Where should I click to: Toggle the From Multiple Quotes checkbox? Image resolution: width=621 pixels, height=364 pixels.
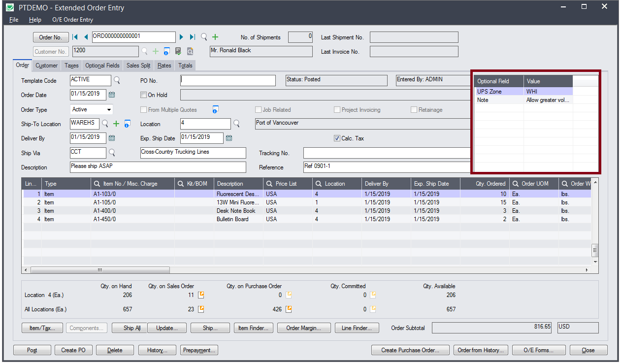(x=143, y=110)
